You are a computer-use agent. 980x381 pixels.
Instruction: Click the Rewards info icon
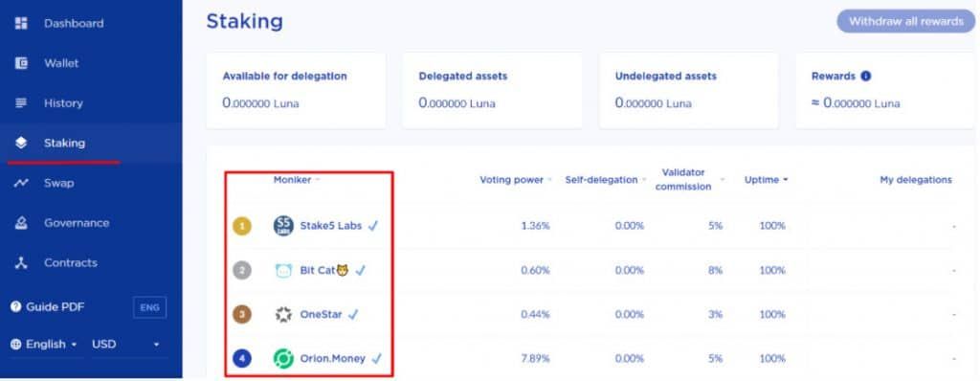point(865,77)
